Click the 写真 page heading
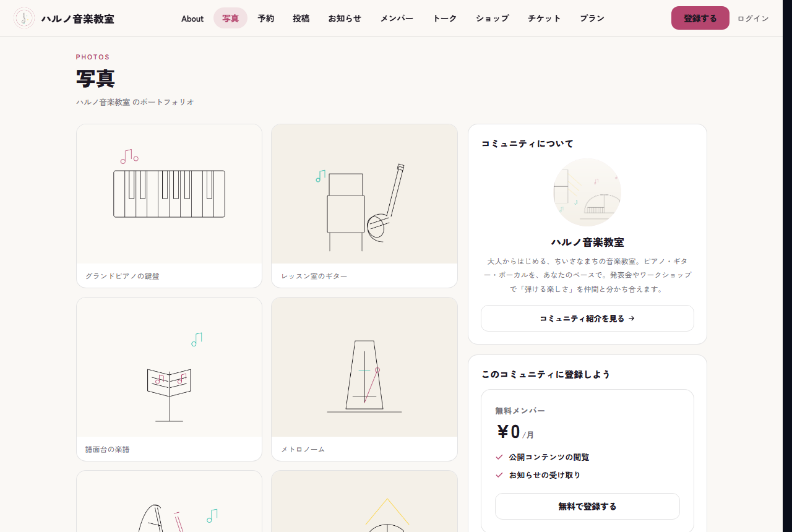Image resolution: width=792 pixels, height=532 pixels. click(95, 79)
